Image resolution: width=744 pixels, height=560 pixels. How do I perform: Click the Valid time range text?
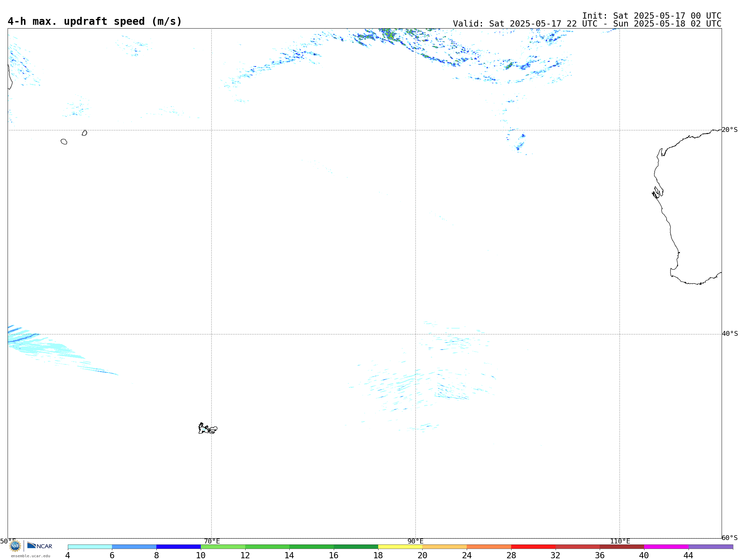click(x=587, y=24)
